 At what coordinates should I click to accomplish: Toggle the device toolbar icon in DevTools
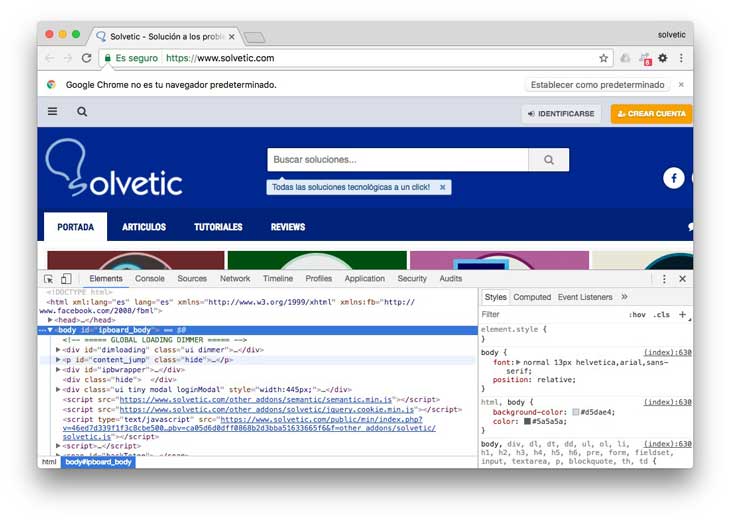(66, 279)
